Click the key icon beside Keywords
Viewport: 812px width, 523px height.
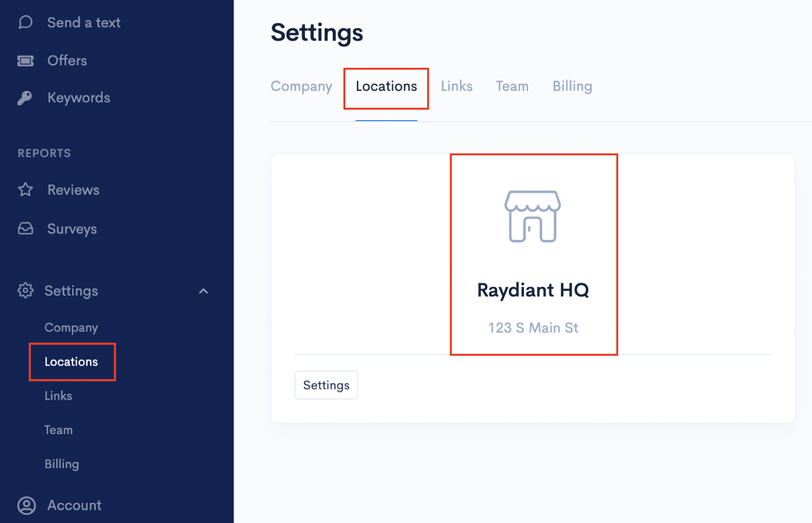[x=25, y=97]
